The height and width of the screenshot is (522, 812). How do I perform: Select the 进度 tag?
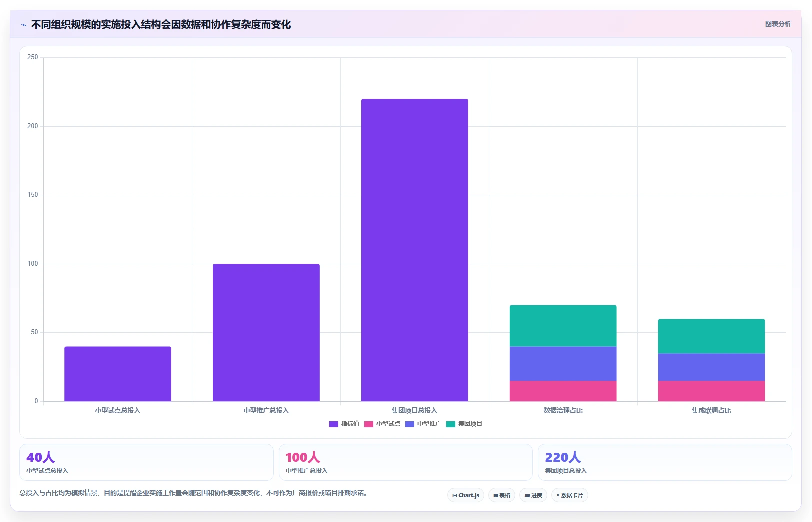(x=533, y=495)
